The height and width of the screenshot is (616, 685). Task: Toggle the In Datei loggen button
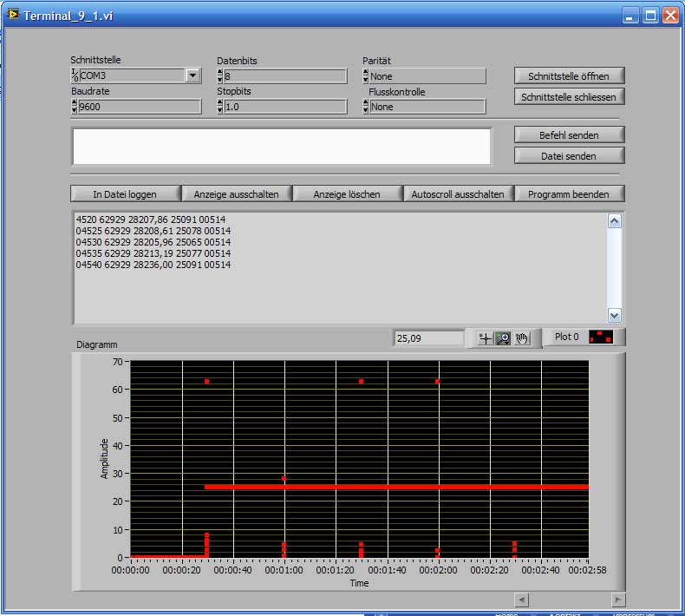pyautogui.click(x=125, y=193)
